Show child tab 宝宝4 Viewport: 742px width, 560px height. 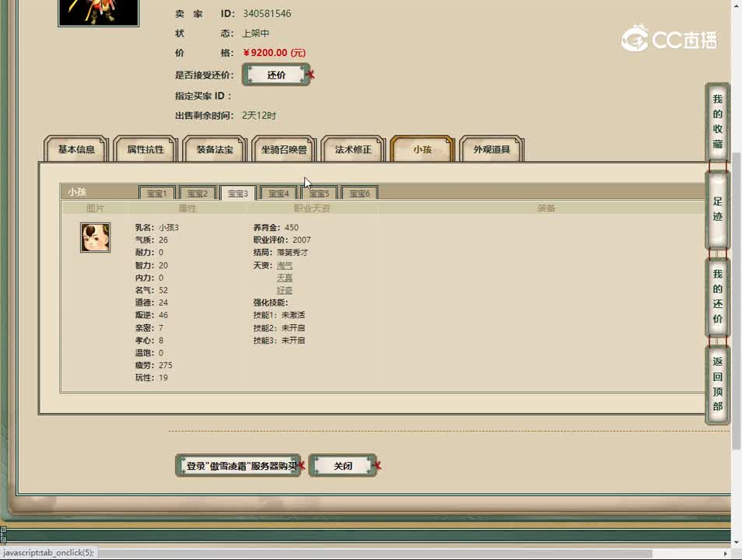click(278, 193)
